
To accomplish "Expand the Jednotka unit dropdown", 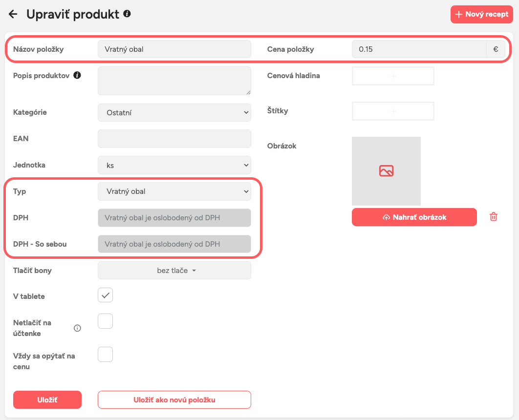I will pyautogui.click(x=174, y=166).
